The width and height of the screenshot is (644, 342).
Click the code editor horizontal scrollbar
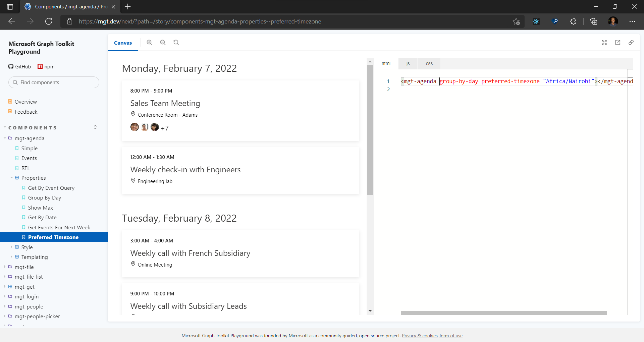[x=504, y=312]
